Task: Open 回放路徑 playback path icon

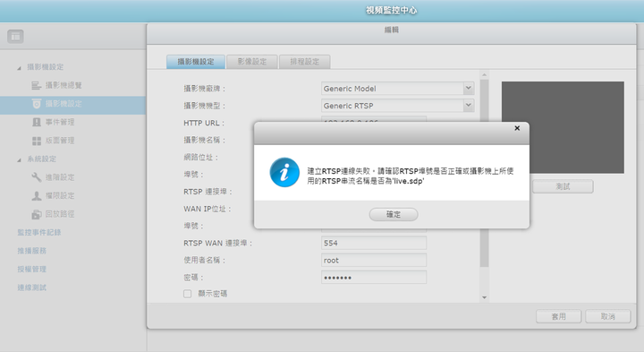Action: coord(37,214)
